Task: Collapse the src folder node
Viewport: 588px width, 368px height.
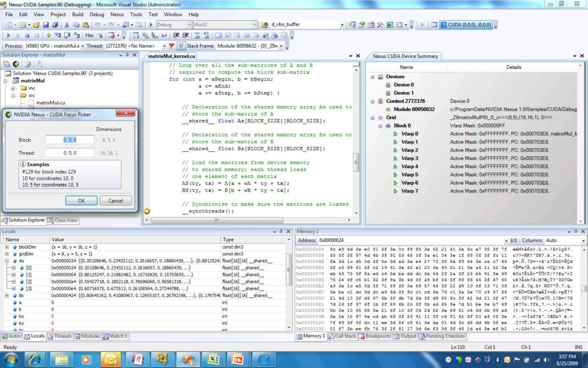Action: pos(13,96)
